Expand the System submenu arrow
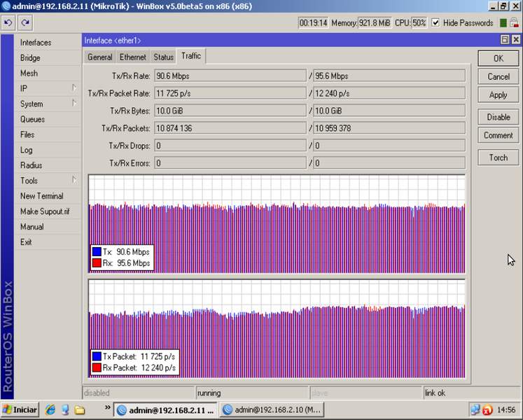The image size is (523, 420). coord(74,103)
